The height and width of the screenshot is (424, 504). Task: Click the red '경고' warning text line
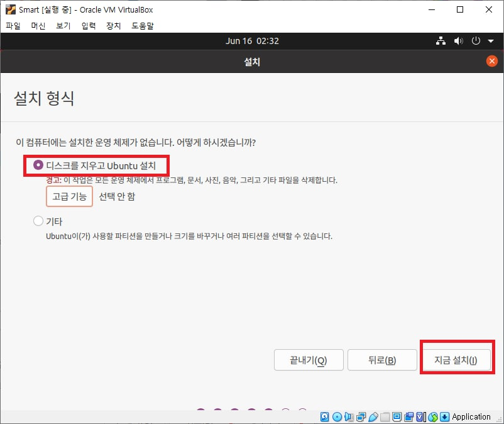pos(192,180)
